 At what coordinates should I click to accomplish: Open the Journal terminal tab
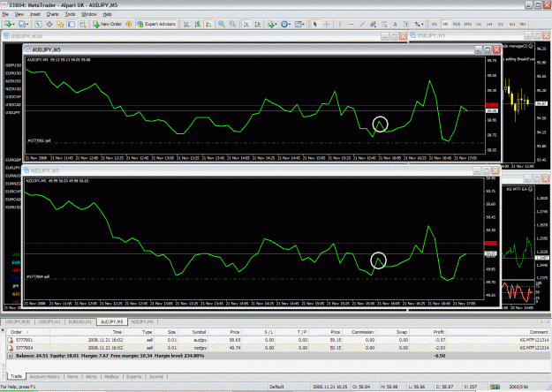[x=156, y=376]
